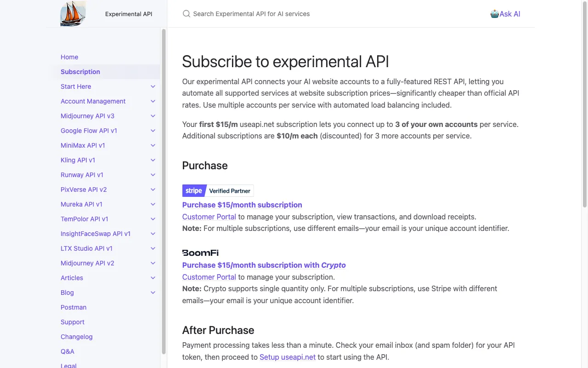Open the Experimental API site title
The width and height of the screenshot is (588, 368).
(x=129, y=14)
